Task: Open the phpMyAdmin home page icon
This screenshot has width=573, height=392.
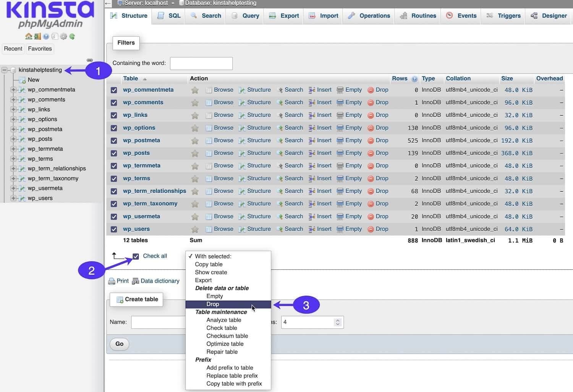Action: coord(29,36)
